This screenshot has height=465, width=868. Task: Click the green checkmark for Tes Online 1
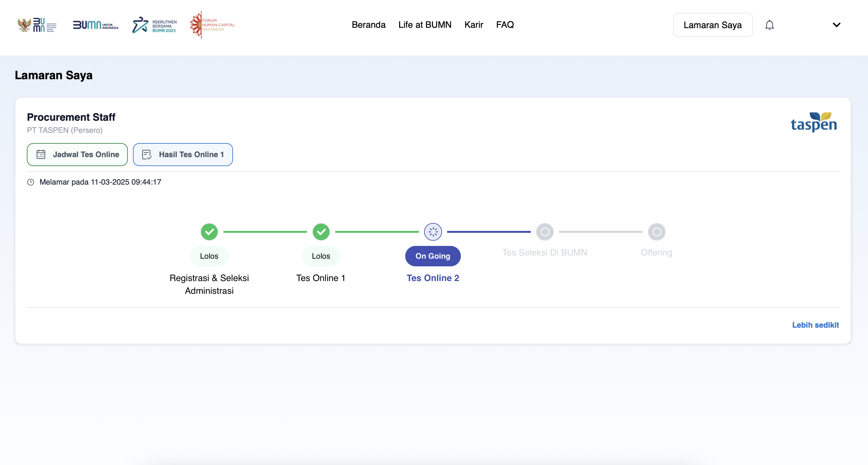(321, 232)
